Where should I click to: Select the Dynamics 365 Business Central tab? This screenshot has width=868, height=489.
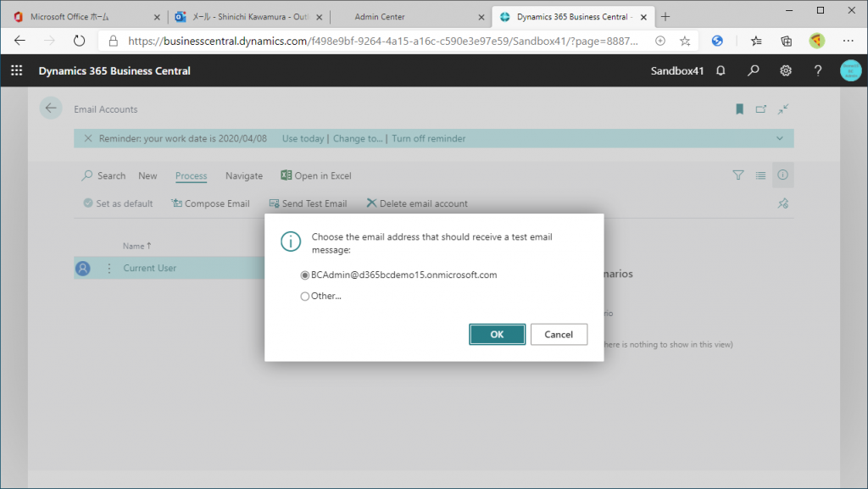(574, 17)
